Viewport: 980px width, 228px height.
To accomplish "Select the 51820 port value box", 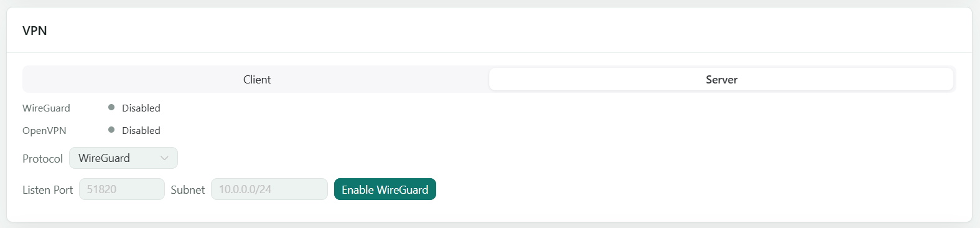I will pos(122,189).
